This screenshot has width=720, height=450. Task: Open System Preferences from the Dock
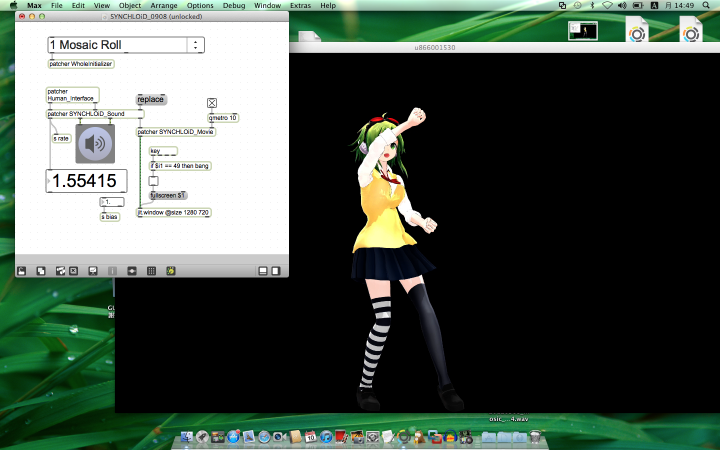tap(372, 437)
